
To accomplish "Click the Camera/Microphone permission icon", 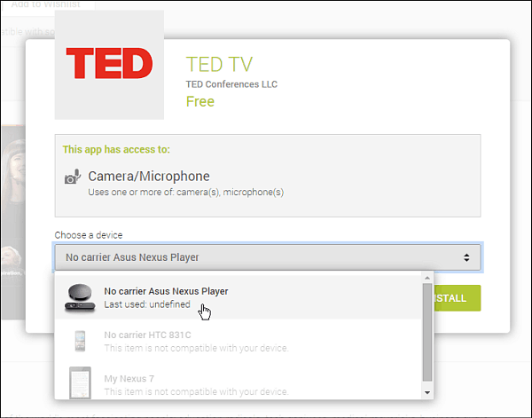I will (73, 177).
